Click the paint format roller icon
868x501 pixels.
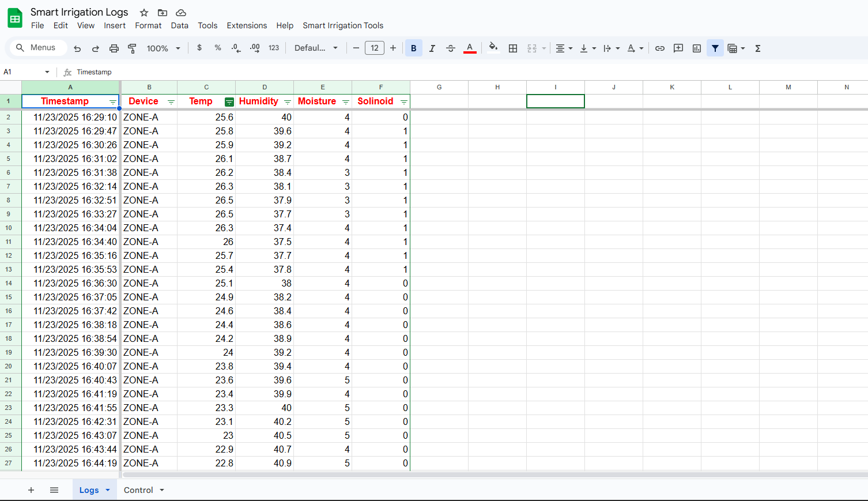pos(132,48)
